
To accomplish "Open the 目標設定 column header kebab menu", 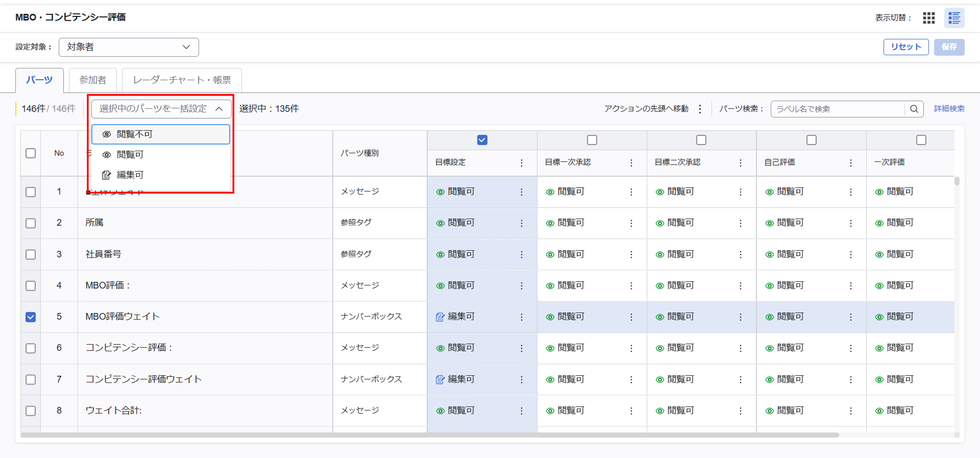I will [522, 163].
